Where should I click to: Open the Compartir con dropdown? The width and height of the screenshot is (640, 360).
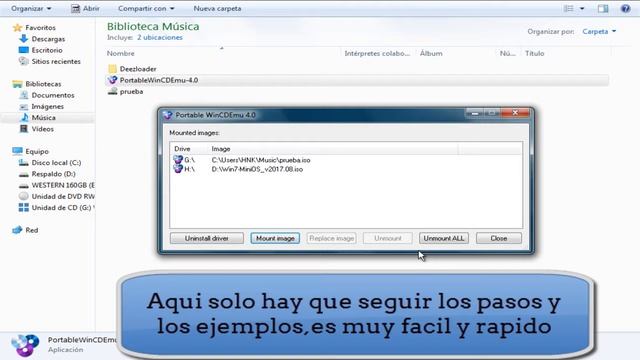point(146,8)
